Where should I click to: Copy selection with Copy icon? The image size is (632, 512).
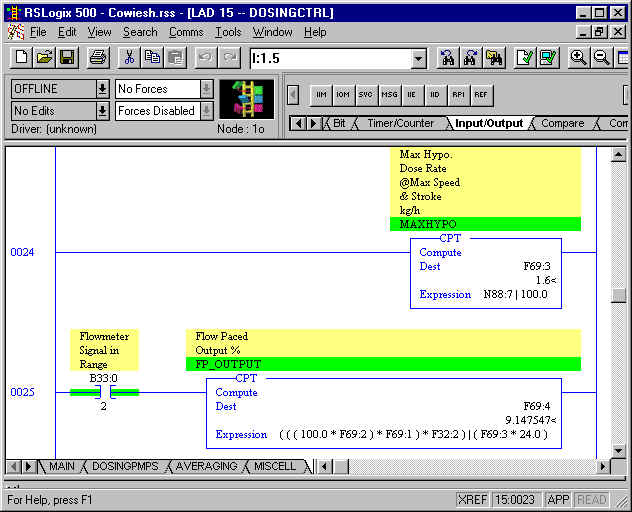click(x=152, y=58)
